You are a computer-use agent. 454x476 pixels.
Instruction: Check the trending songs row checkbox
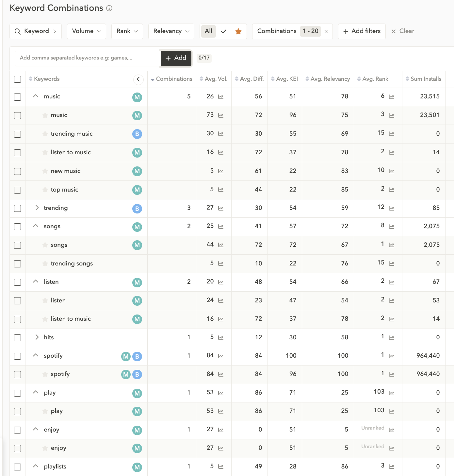point(18,263)
